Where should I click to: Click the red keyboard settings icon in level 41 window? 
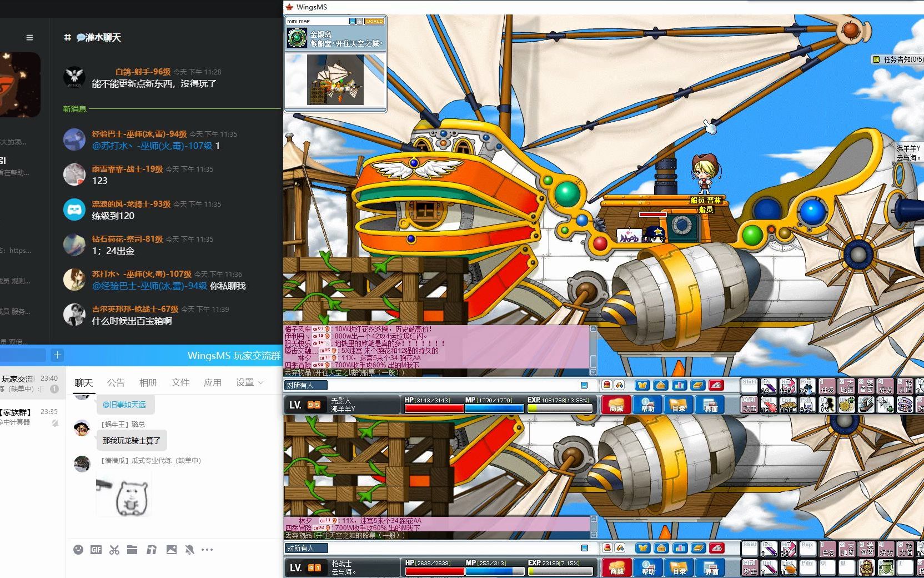(x=716, y=548)
